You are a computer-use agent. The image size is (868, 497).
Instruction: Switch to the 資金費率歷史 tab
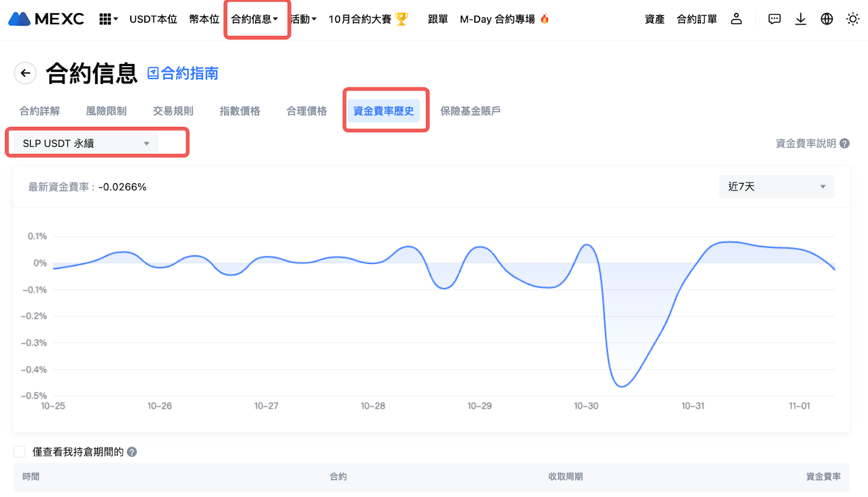click(x=384, y=111)
